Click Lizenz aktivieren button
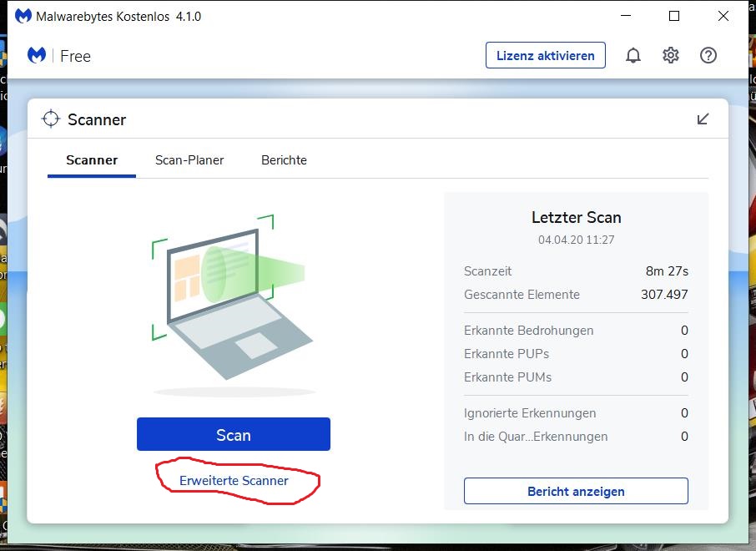 545,55
